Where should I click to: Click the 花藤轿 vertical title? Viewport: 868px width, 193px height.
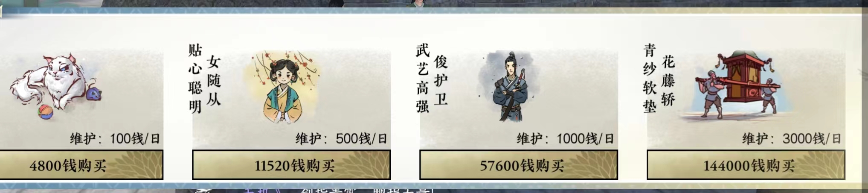coord(668,80)
